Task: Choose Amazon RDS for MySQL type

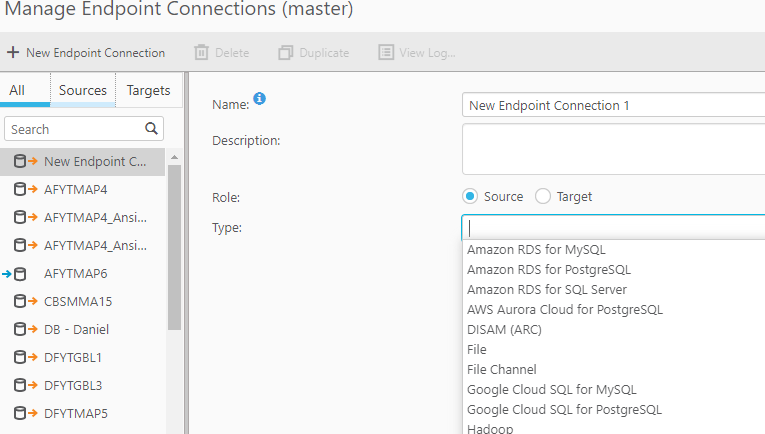Action: 536,250
